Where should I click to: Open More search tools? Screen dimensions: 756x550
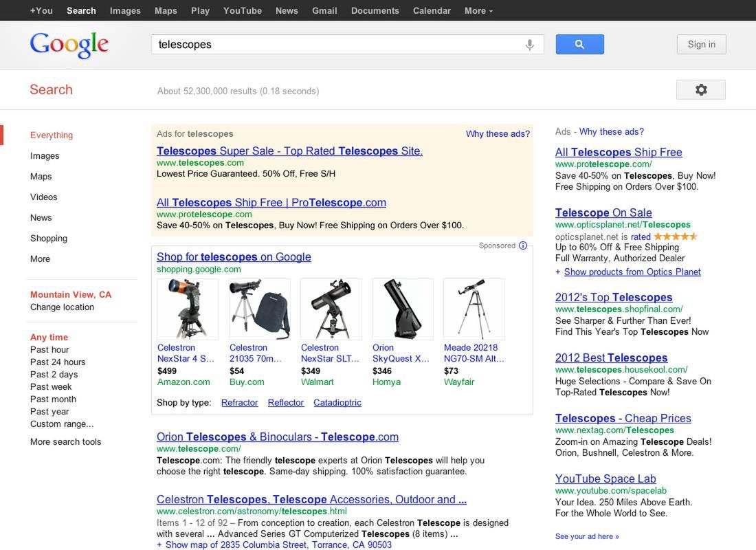[65, 442]
